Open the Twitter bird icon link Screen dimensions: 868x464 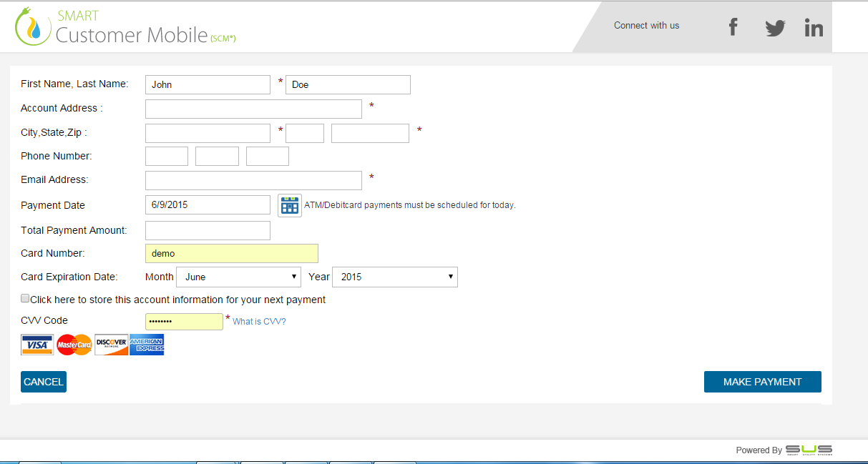(x=775, y=28)
